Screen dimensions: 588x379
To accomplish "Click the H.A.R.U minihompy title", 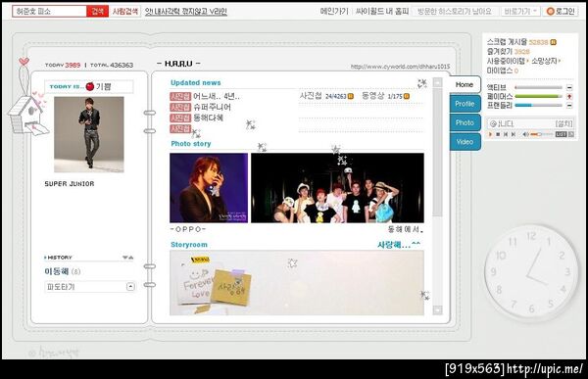I will click(x=178, y=64).
